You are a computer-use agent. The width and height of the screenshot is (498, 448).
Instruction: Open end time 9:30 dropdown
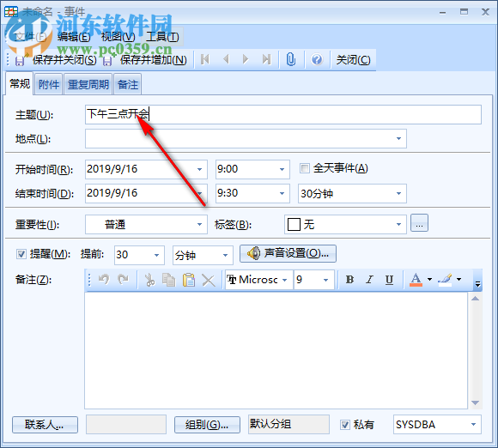282,193
